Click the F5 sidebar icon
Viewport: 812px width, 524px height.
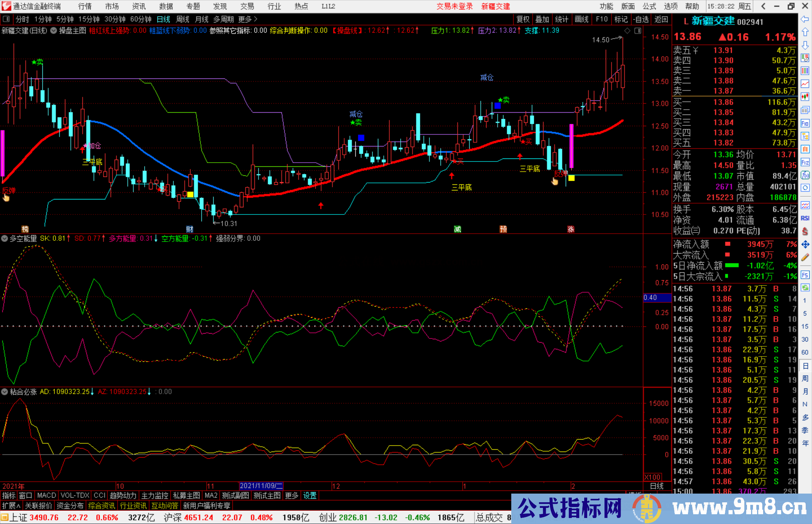(805, 275)
